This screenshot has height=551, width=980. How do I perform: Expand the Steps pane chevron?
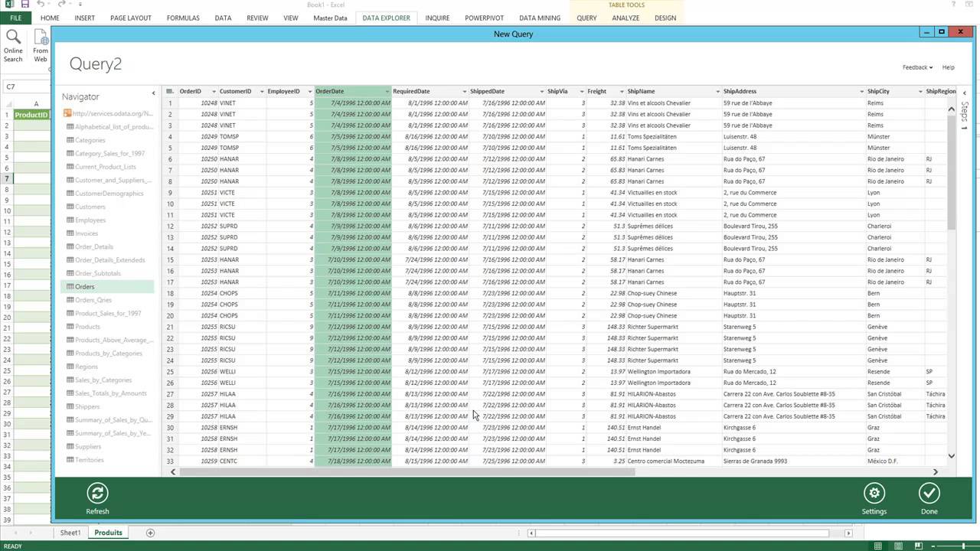pyautogui.click(x=964, y=93)
